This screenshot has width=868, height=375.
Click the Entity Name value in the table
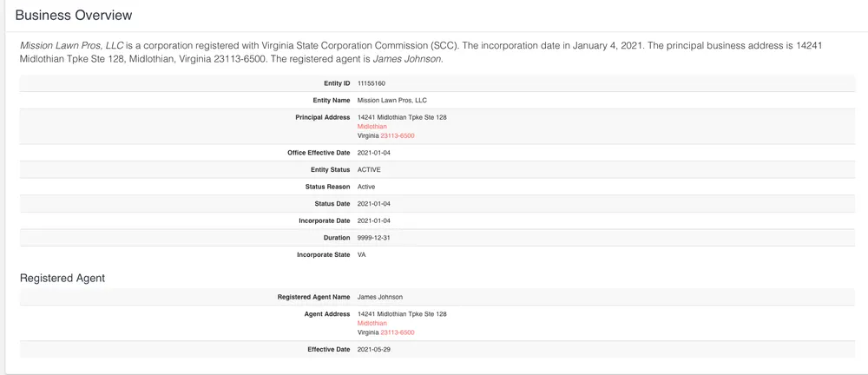(392, 101)
